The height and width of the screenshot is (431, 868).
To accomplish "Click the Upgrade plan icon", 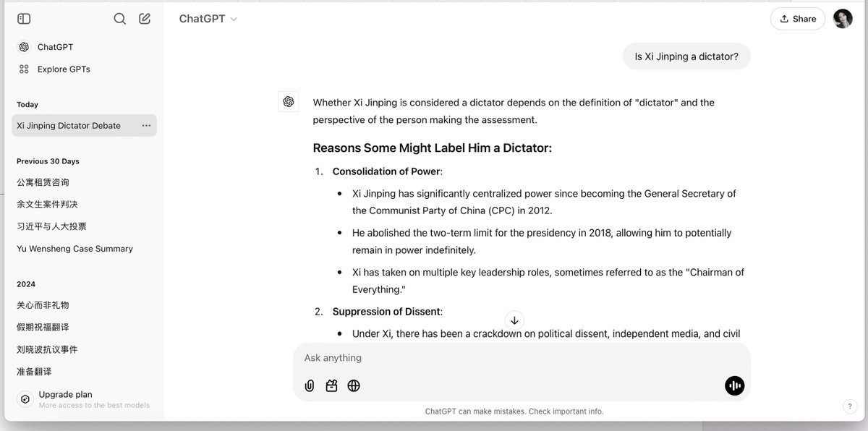I will [x=25, y=399].
